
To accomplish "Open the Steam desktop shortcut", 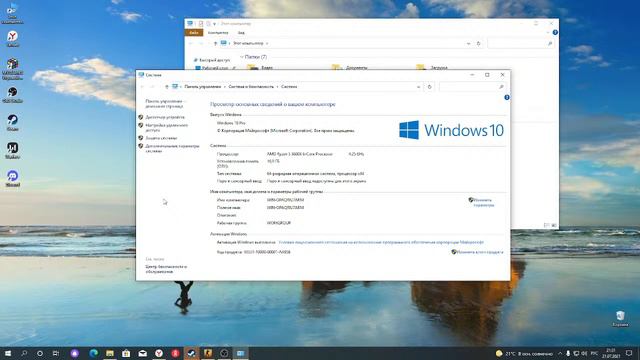I will click(x=12, y=122).
